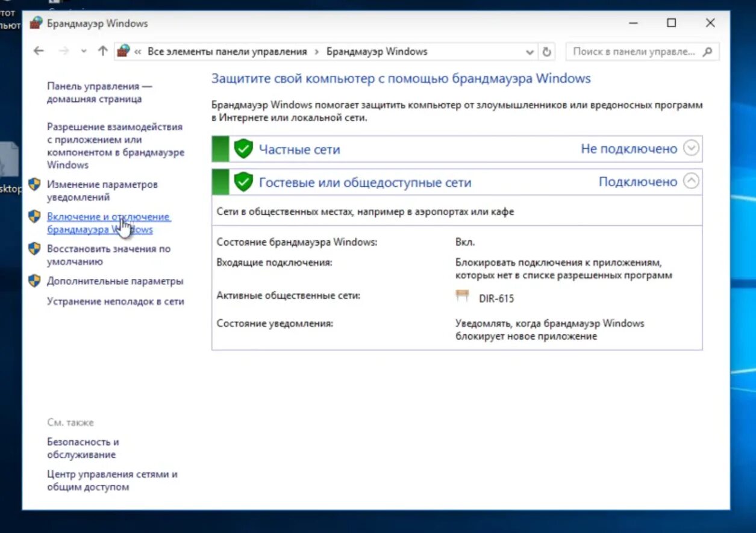This screenshot has width=756, height=533.
Task: Click the Back arrow navigation button
Action: pyautogui.click(x=39, y=51)
